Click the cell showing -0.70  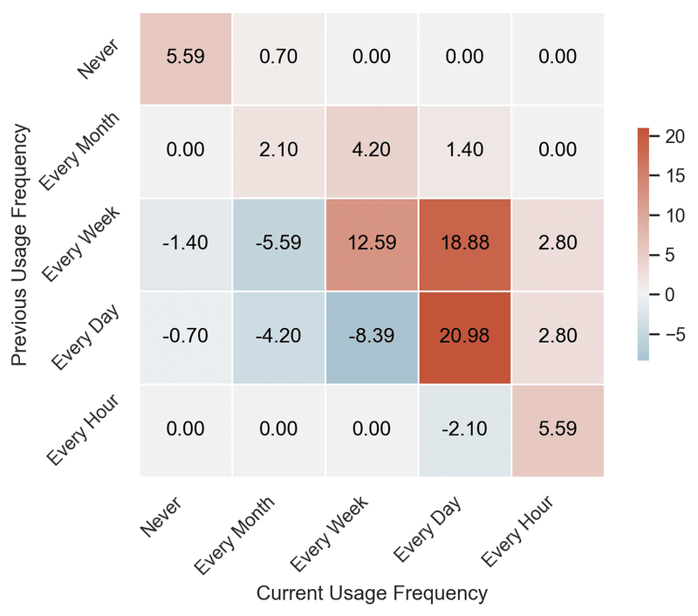(186, 337)
